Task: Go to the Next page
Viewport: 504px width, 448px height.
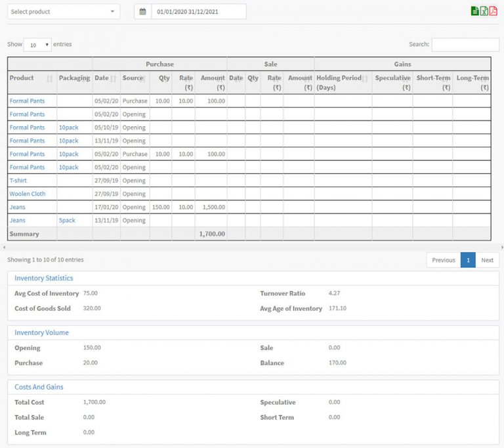Action: point(487,260)
